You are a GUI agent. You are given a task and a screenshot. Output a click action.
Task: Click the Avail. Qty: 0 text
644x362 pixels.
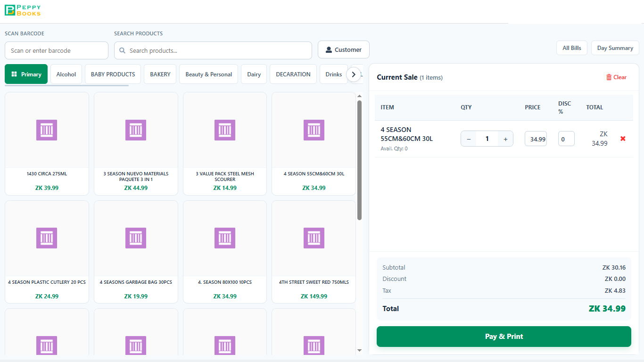tap(394, 148)
